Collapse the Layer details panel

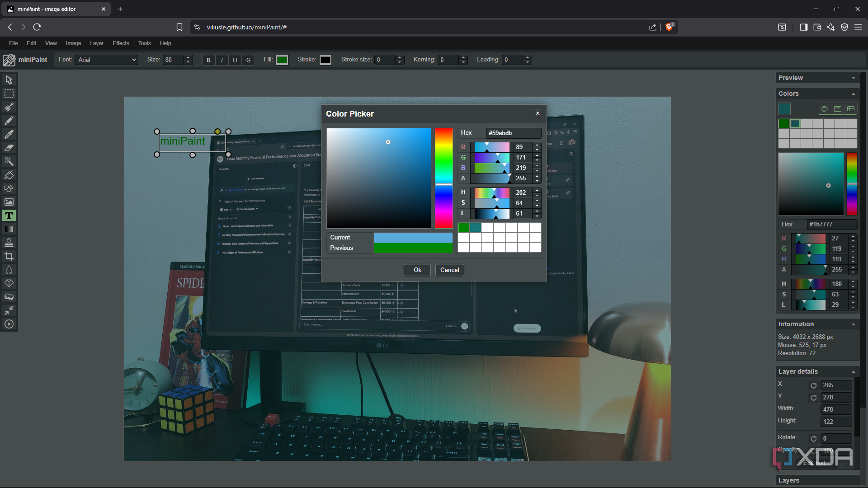[854, 371]
